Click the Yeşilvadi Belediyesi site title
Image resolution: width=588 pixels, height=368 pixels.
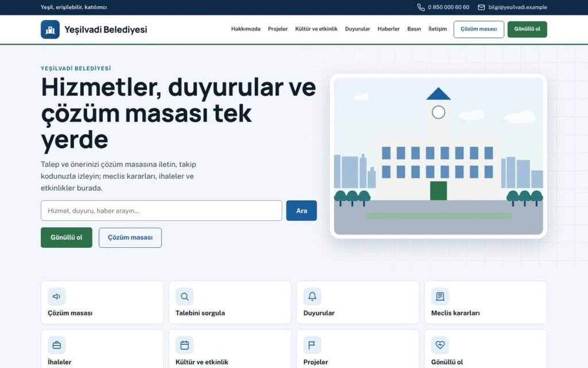[106, 29]
